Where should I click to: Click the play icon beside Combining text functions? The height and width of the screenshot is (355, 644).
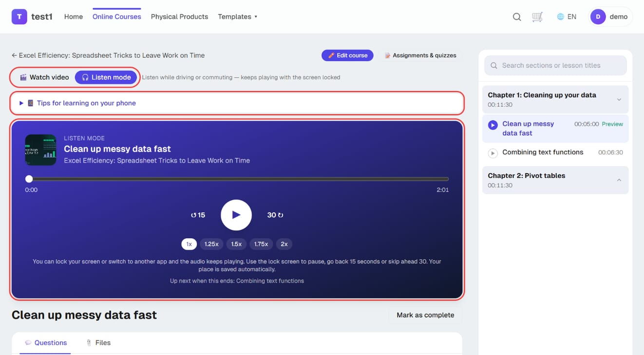tap(493, 153)
